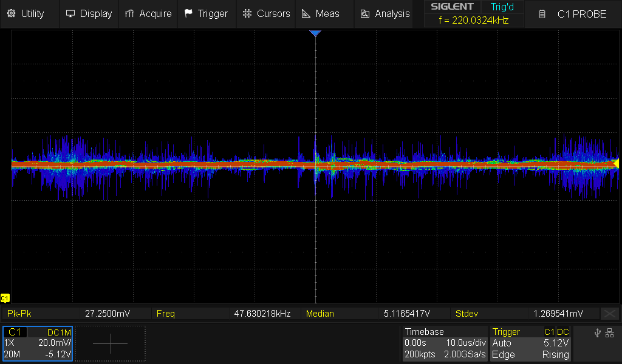Click the C1 PROBE clipboard icon
This screenshot has width=622, height=364.
(542, 13)
